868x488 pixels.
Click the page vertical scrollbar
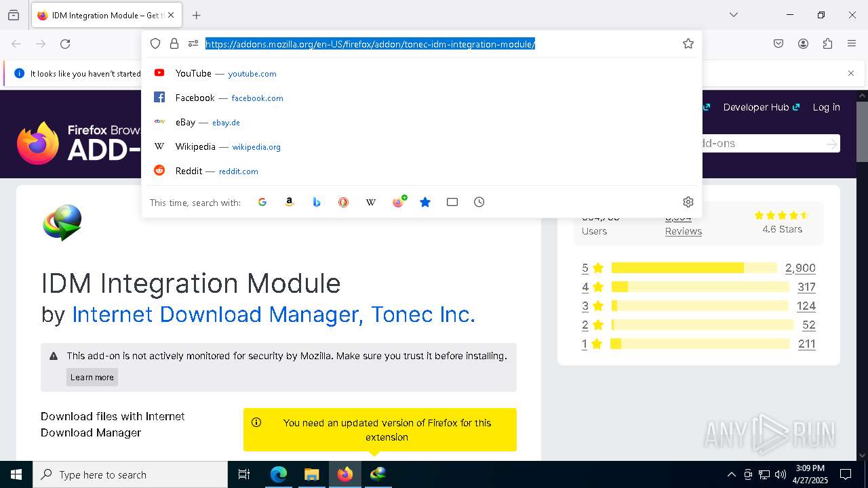[862, 131]
